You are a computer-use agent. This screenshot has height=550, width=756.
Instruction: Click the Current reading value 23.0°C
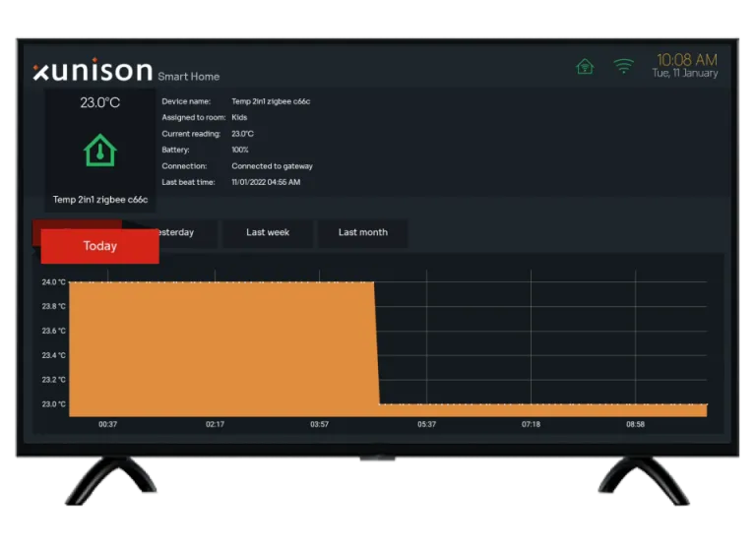(x=242, y=134)
